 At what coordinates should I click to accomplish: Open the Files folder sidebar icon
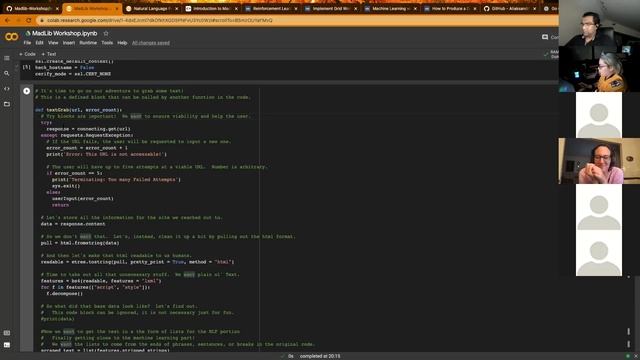tap(7, 104)
